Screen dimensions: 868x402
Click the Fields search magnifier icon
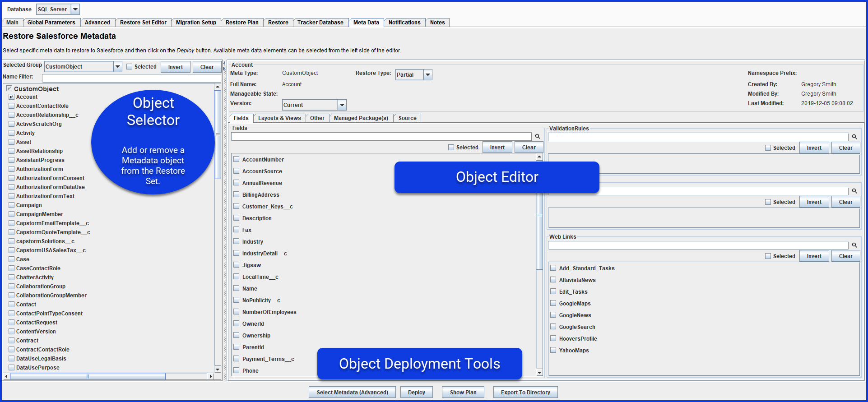tap(538, 136)
